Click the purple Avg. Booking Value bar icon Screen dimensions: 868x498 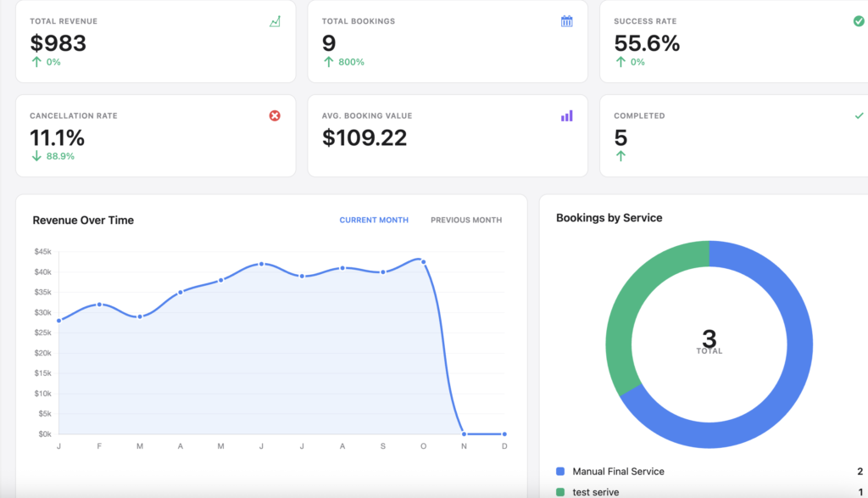click(567, 115)
